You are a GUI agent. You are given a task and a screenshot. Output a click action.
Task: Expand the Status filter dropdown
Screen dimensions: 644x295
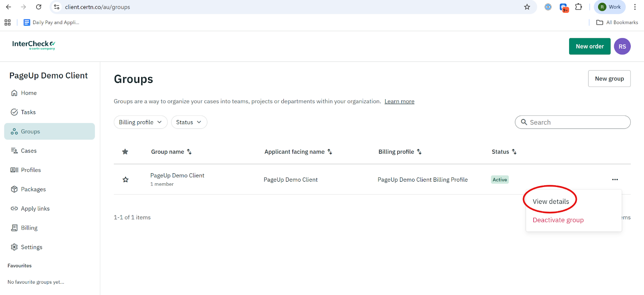point(189,122)
